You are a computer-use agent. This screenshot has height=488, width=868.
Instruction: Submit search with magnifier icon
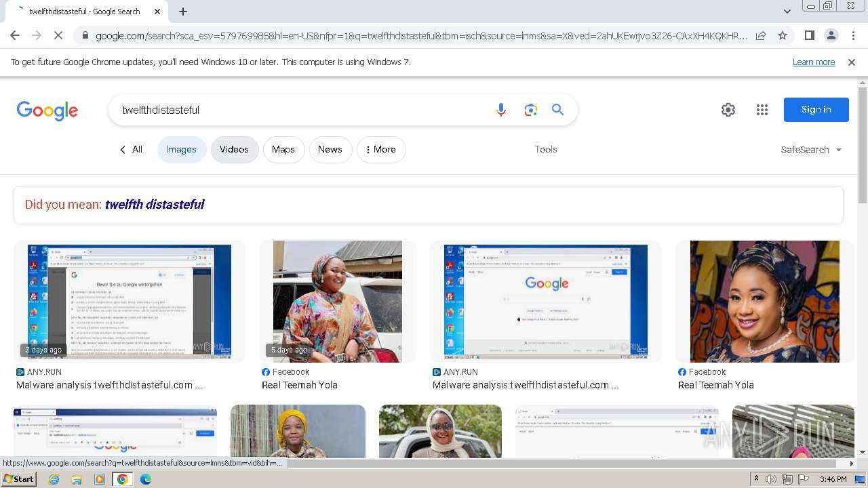[x=558, y=110]
